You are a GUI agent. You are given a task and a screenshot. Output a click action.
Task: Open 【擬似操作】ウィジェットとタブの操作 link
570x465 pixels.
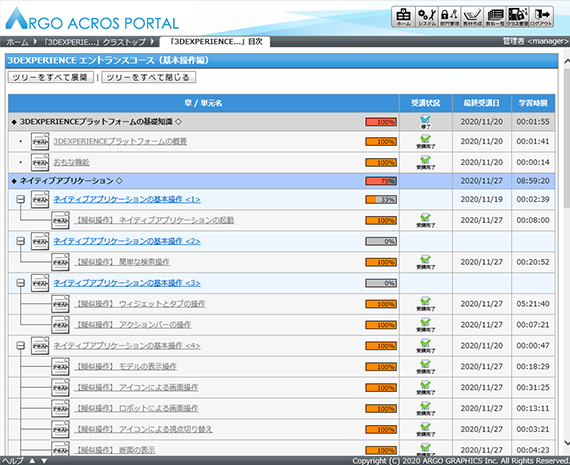[140, 304]
